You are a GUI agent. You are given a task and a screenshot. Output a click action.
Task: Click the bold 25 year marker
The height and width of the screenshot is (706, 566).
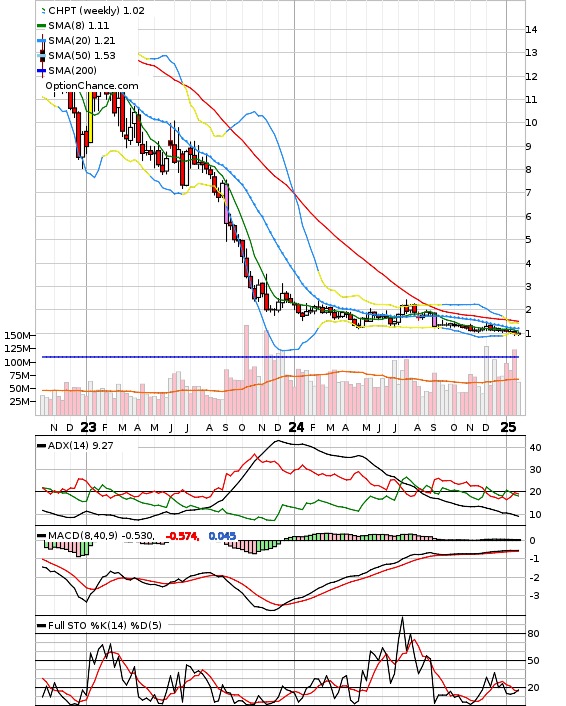508,427
